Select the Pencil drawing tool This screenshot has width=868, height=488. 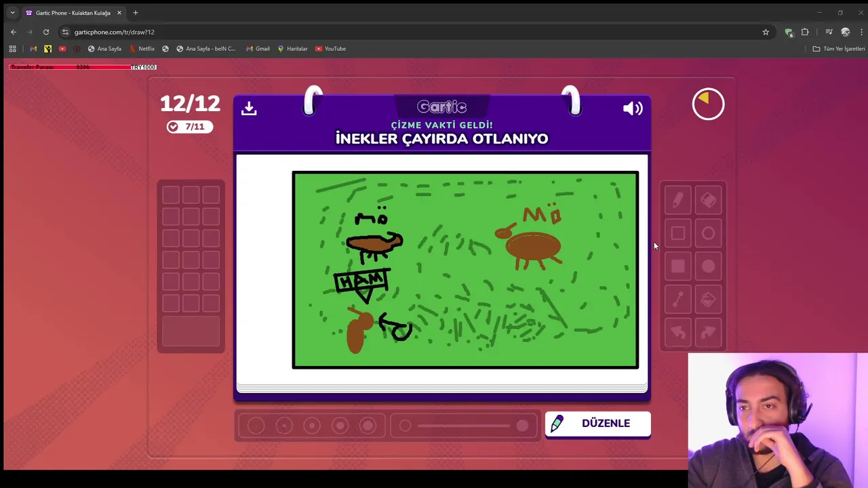[x=677, y=200]
